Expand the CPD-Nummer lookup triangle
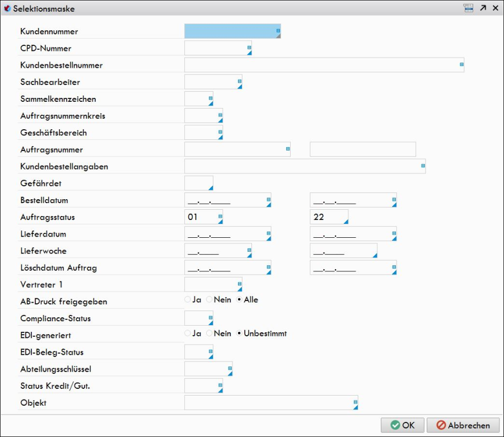The height and width of the screenshot is (437, 504). (249, 53)
